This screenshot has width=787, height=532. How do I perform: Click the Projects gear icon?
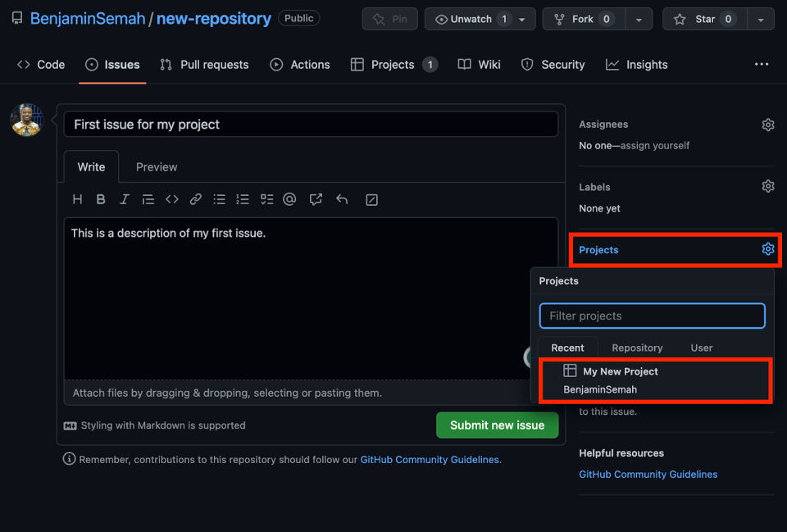coord(768,249)
